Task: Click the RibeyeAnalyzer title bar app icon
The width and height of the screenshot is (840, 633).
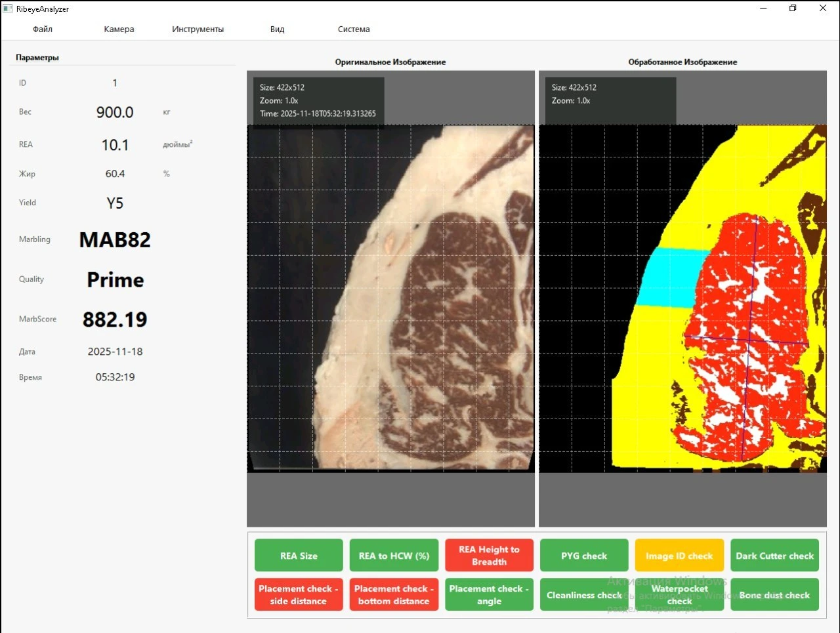Action: tap(8, 9)
